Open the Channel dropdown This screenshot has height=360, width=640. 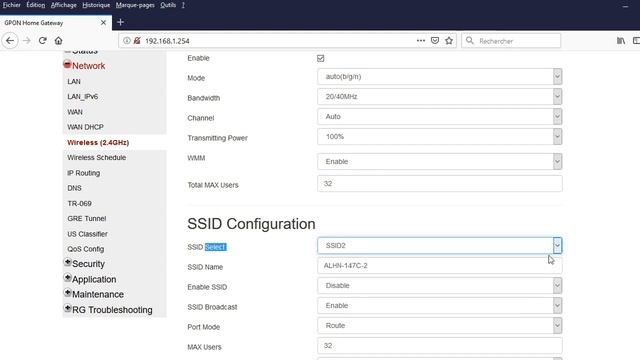[440, 117]
